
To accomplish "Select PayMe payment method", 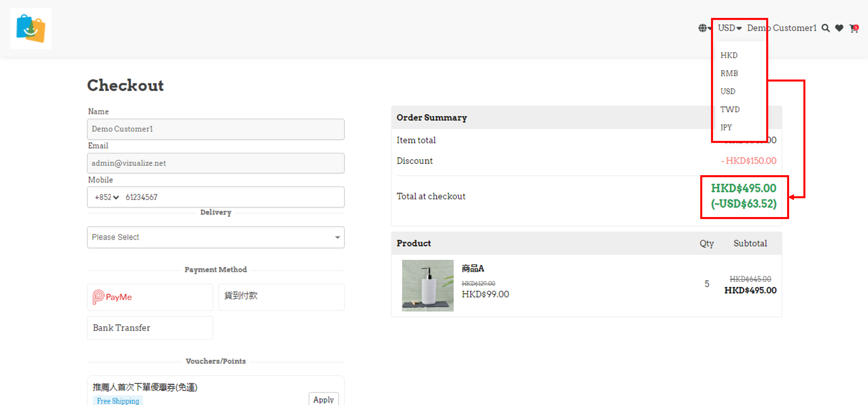I will (150, 297).
